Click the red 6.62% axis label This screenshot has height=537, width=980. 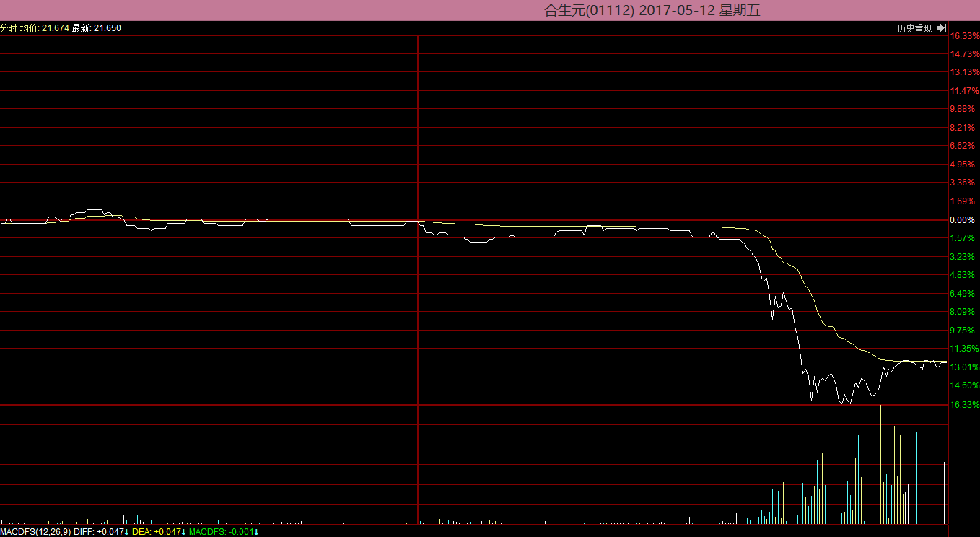coord(963,146)
